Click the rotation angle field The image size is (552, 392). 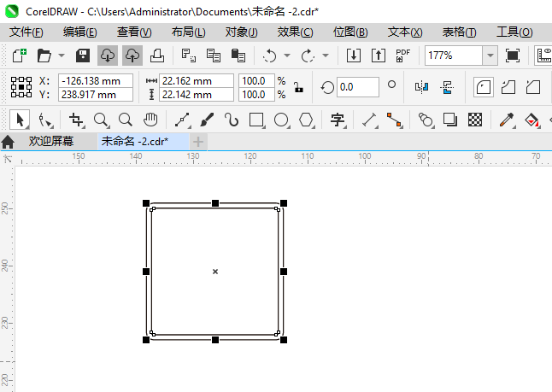click(x=358, y=87)
